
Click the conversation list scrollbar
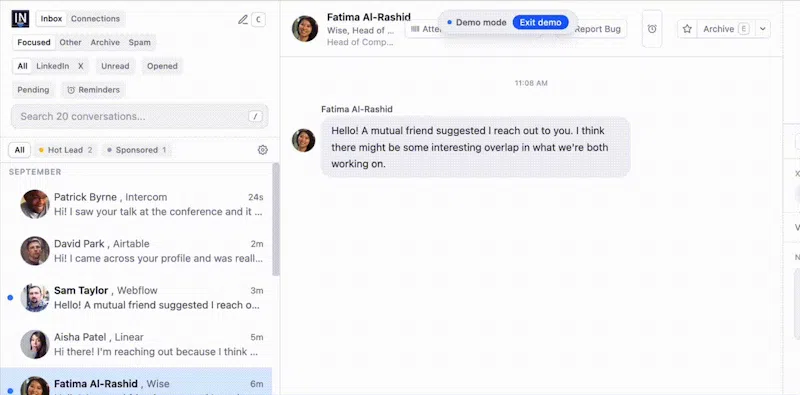276,219
